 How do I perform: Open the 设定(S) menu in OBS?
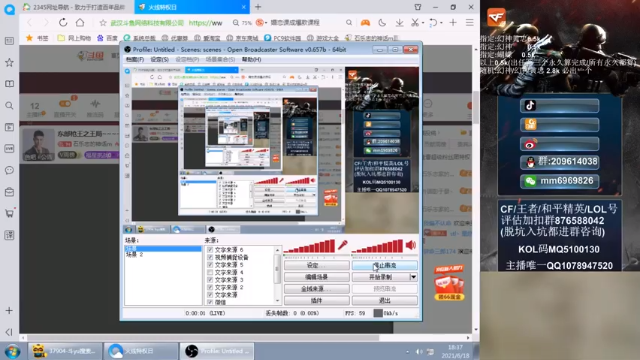(x=160, y=60)
